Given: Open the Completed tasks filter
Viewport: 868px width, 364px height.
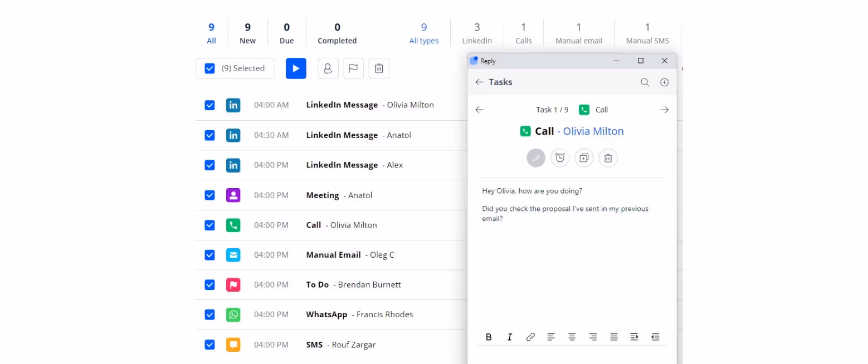Looking at the screenshot, I should click(x=337, y=32).
